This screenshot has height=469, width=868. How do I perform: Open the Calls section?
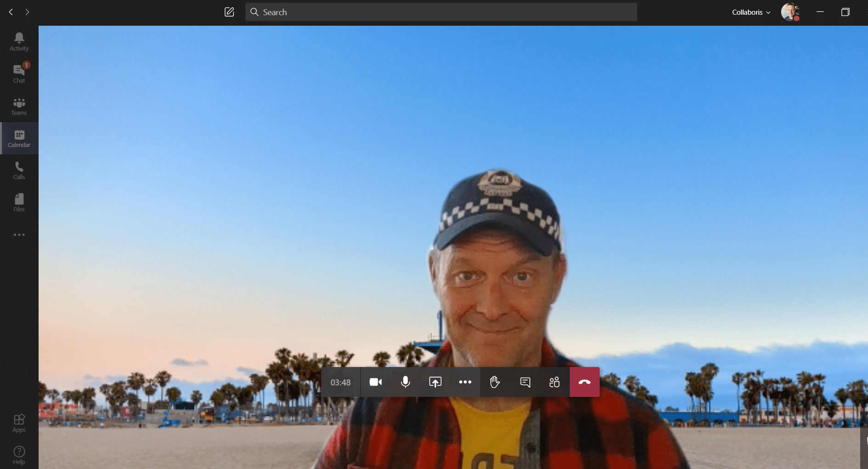pyautogui.click(x=19, y=170)
